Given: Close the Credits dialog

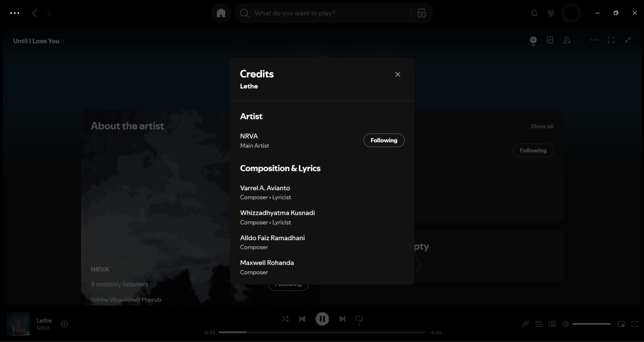Looking at the screenshot, I should pyautogui.click(x=398, y=74).
